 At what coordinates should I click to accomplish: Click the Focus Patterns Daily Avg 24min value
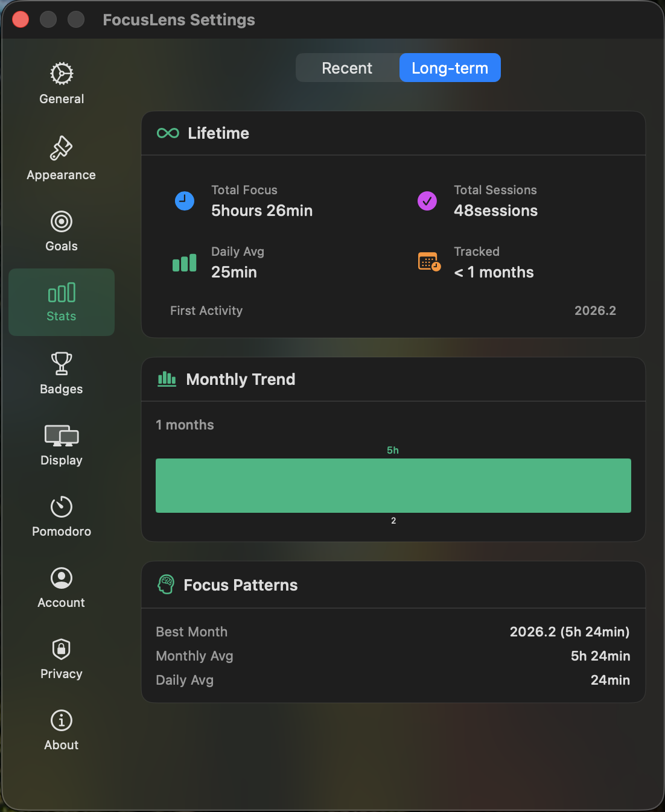(610, 680)
